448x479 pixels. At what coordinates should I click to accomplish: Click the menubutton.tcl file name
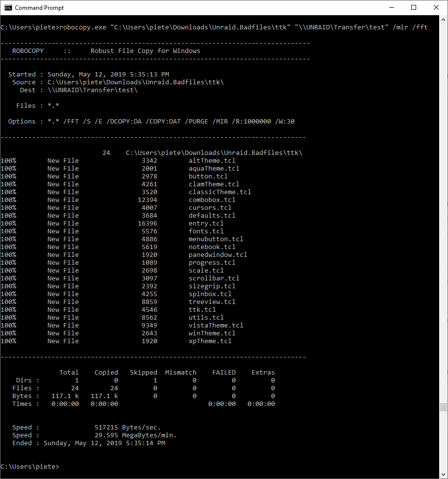(x=216, y=239)
